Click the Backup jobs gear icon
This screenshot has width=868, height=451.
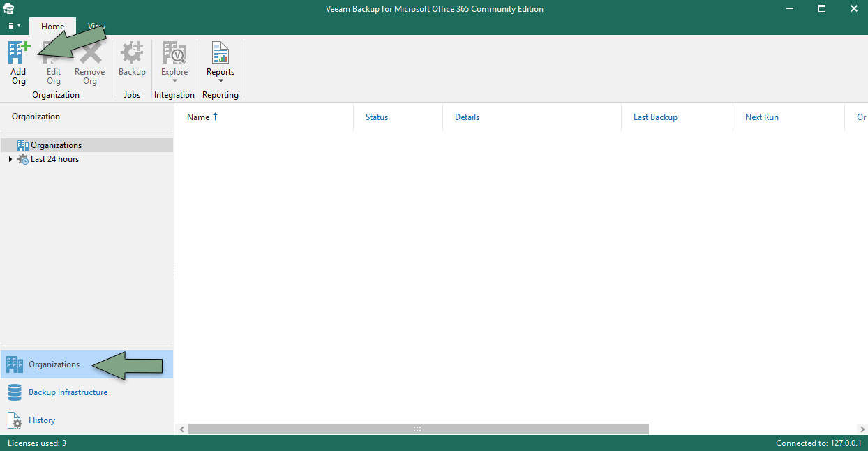[132, 54]
